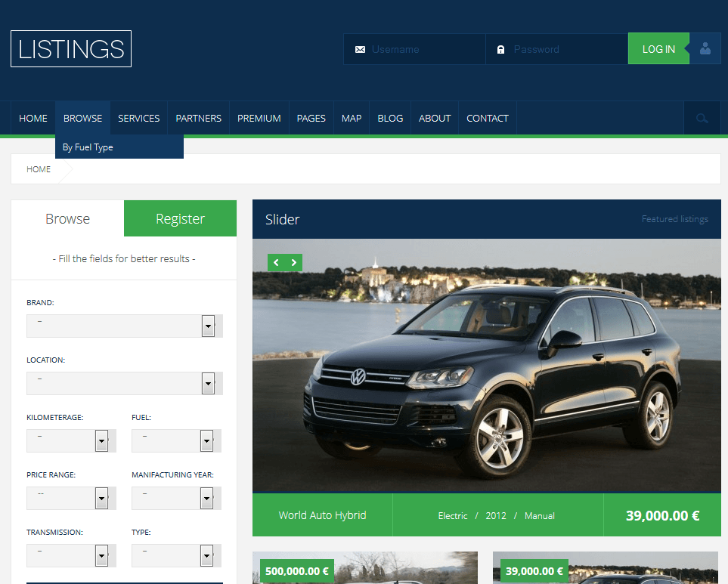Viewport: 728px width, 584px height.
Task: Expand the Fuel dropdown
Action: point(176,440)
